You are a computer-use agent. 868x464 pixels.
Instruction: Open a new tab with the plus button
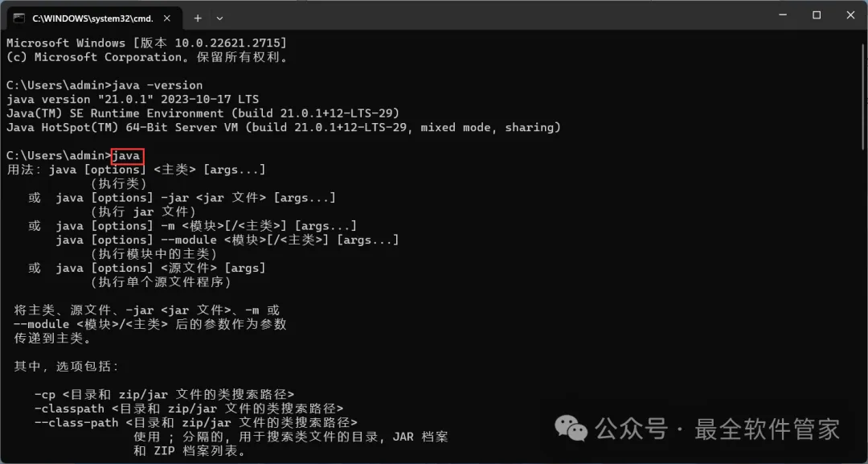tap(198, 18)
